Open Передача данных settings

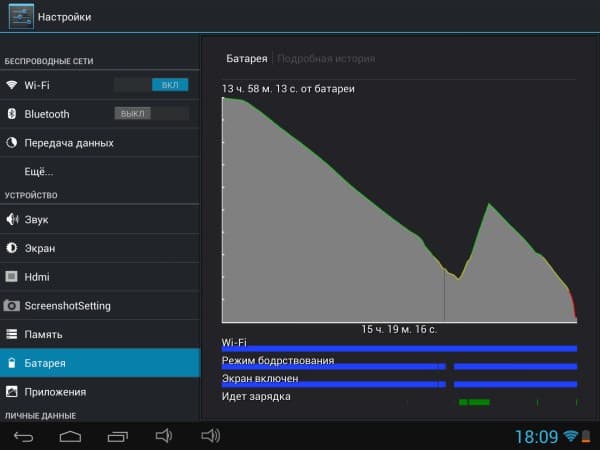100,143
